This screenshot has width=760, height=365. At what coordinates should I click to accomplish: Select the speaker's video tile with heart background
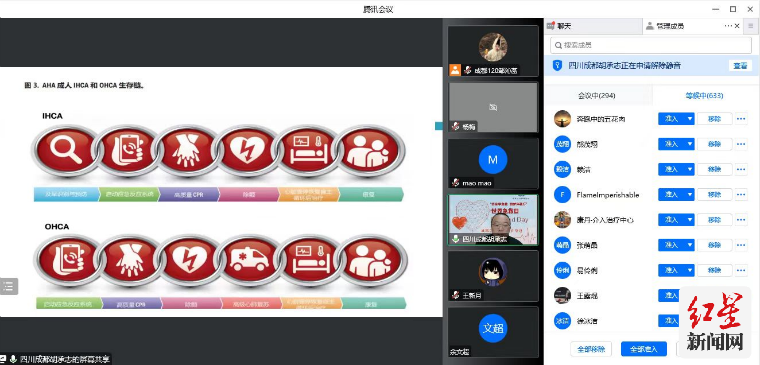[x=493, y=220]
